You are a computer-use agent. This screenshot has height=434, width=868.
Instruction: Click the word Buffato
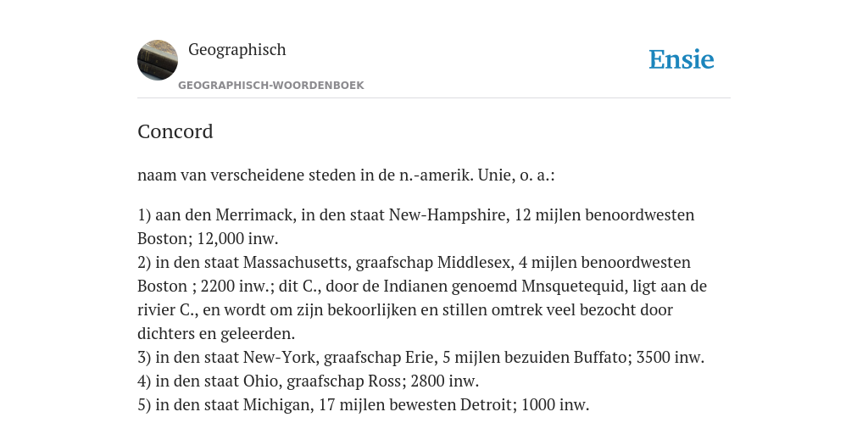600,358
